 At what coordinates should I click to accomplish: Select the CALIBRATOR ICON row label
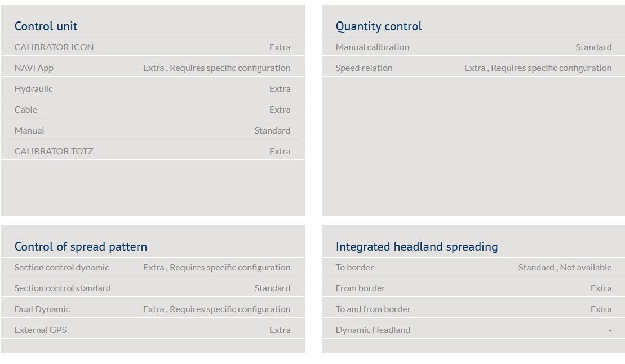[x=54, y=47]
